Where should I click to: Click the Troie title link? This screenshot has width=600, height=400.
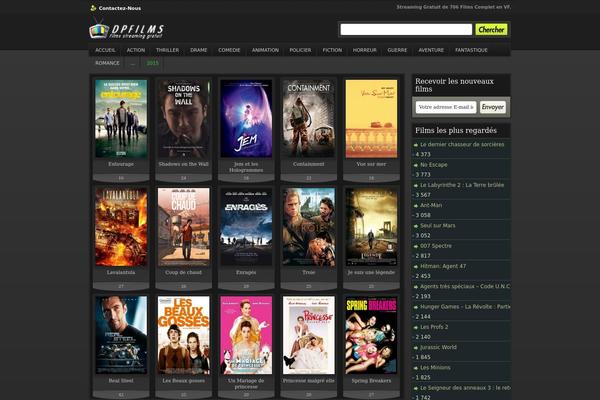309,273
